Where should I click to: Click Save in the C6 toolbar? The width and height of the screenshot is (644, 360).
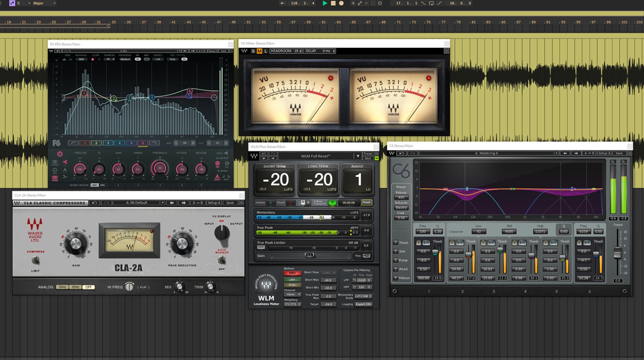(619, 153)
